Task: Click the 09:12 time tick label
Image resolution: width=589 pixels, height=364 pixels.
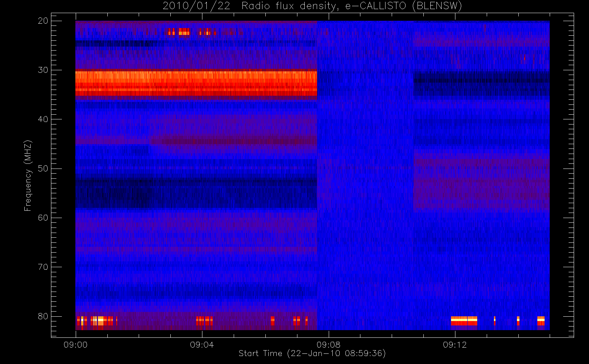Action: point(455,345)
